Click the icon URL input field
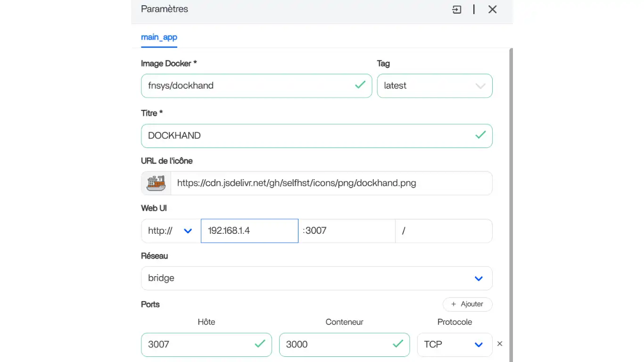This screenshot has height=362, width=644. (x=331, y=183)
